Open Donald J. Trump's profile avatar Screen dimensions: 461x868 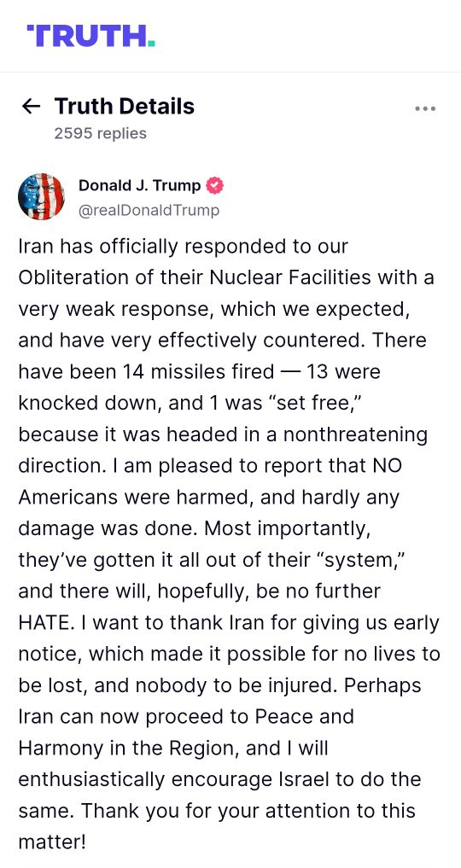tap(42, 196)
